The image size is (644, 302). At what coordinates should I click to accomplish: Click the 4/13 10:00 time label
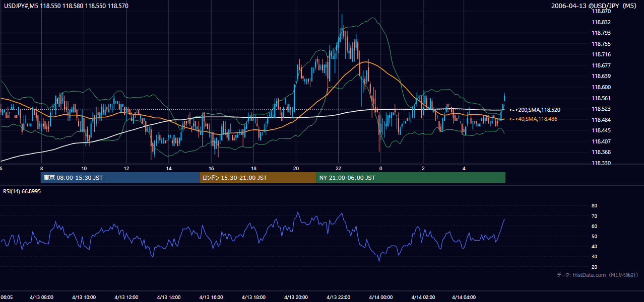click(84, 297)
